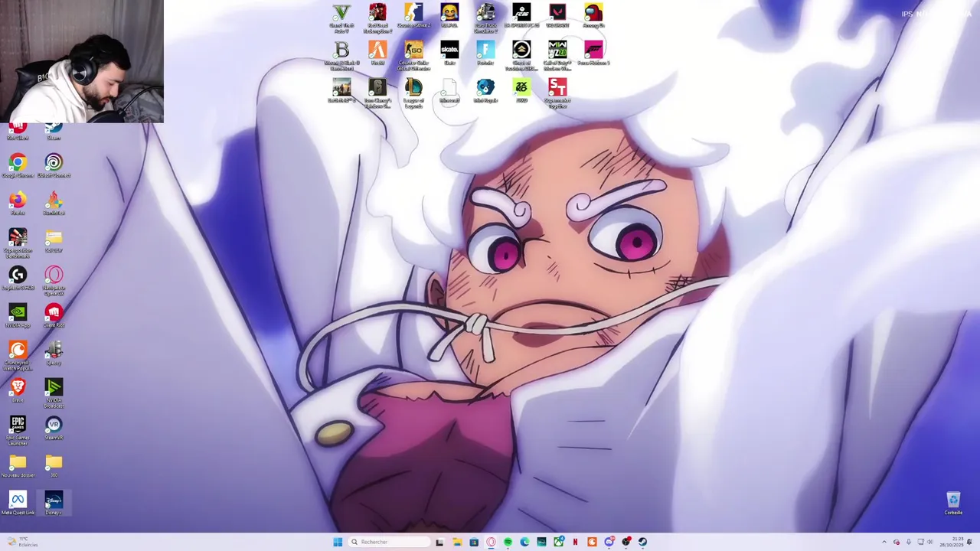Image resolution: width=980 pixels, height=551 pixels.
Task: Open the Windows Start menu
Action: click(338, 542)
